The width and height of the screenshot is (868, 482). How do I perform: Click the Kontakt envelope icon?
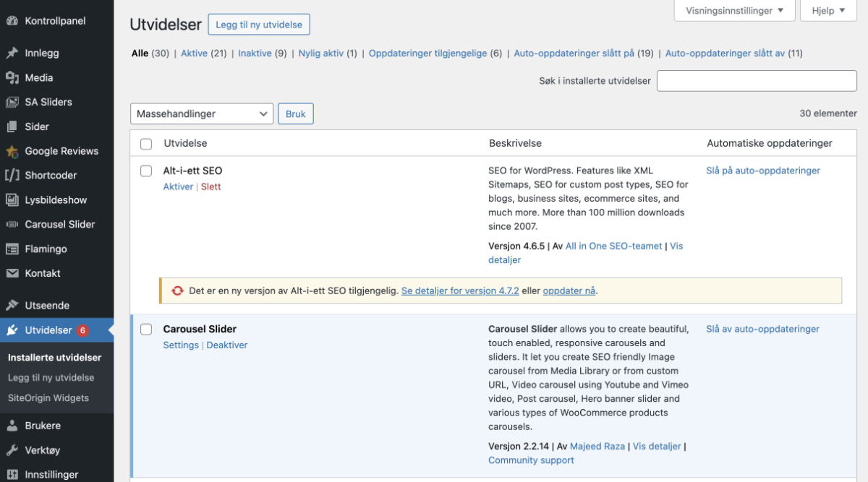pyautogui.click(x=12, y=273)
